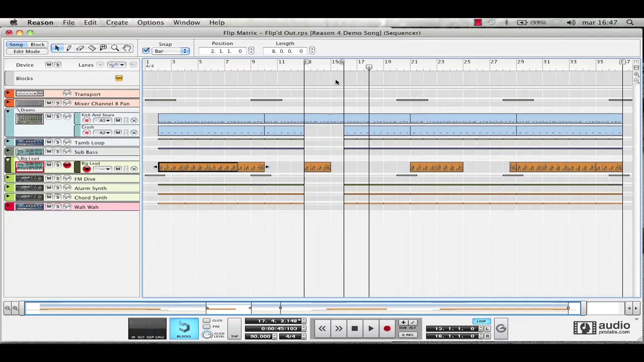Select the Pencil tool

point(69,48)
